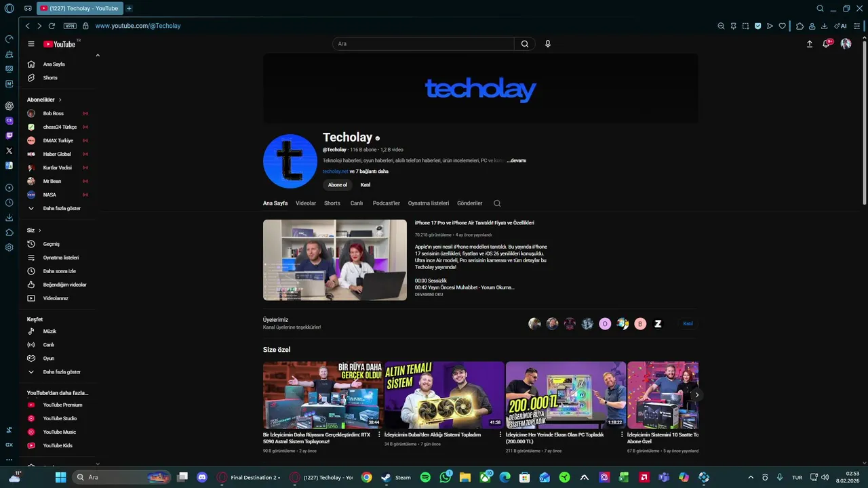Switch to the Shorts channel tab

(332, 203)
